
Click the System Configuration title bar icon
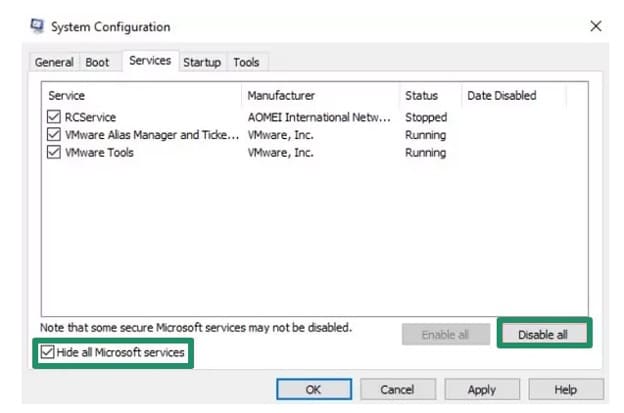click(x=37, y=26)
